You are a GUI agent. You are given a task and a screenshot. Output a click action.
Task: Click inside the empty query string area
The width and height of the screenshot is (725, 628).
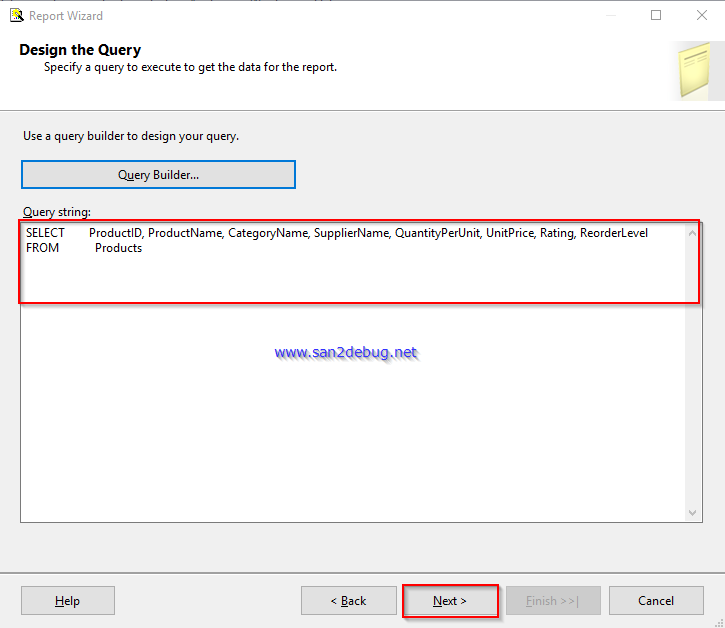coord(350,440)
